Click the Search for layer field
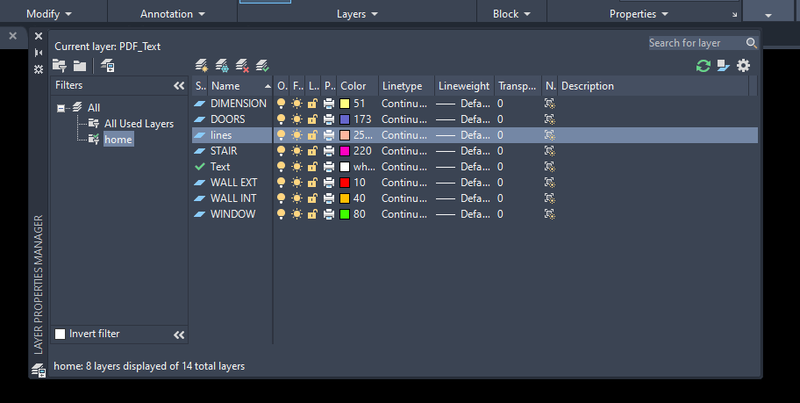Screen dimensions: 800x403 (695, 43)
